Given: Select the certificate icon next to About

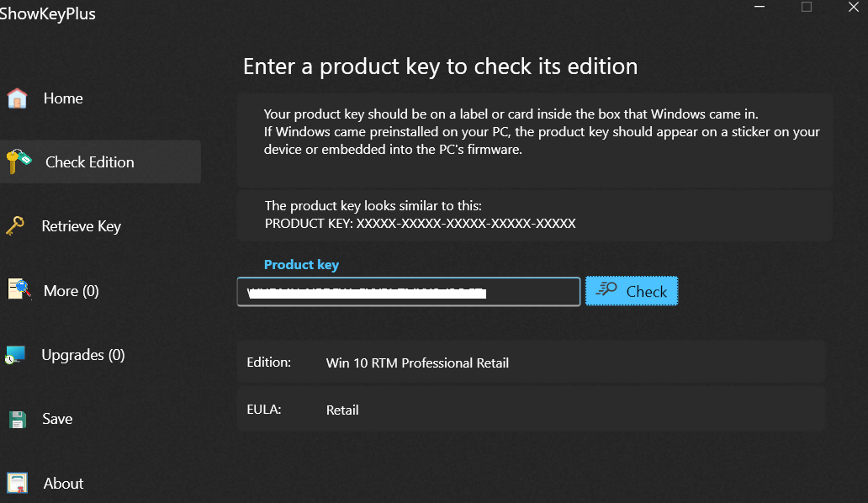Looking at the screenshot, I should pos(18,483).
